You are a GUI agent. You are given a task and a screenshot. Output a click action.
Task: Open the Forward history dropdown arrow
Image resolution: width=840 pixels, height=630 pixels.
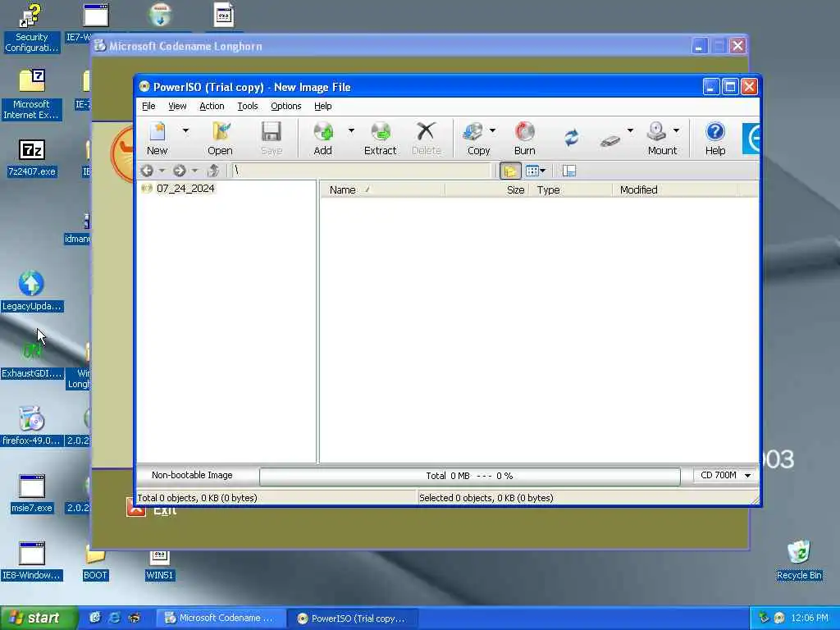pyautogui.click(x=194, y=171)
